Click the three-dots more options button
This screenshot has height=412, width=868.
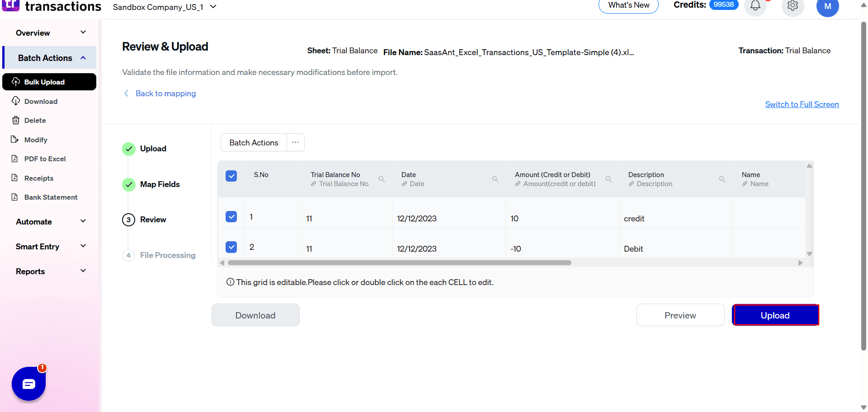click(296, 142)
